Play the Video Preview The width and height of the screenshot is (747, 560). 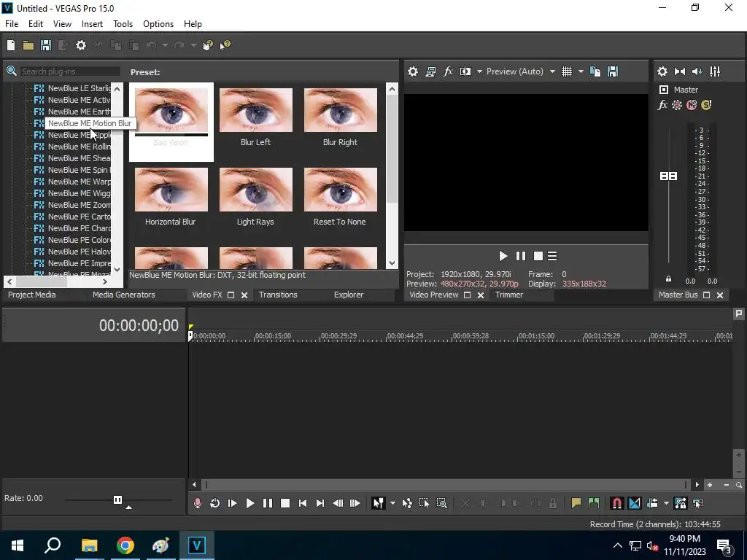tap(503, 256)
